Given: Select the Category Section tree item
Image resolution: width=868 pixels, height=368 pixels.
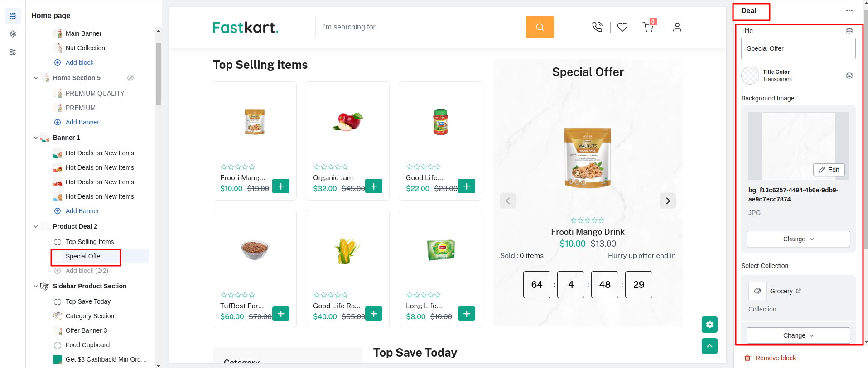Looking at the screenshot, I should [x=90, y=316].
